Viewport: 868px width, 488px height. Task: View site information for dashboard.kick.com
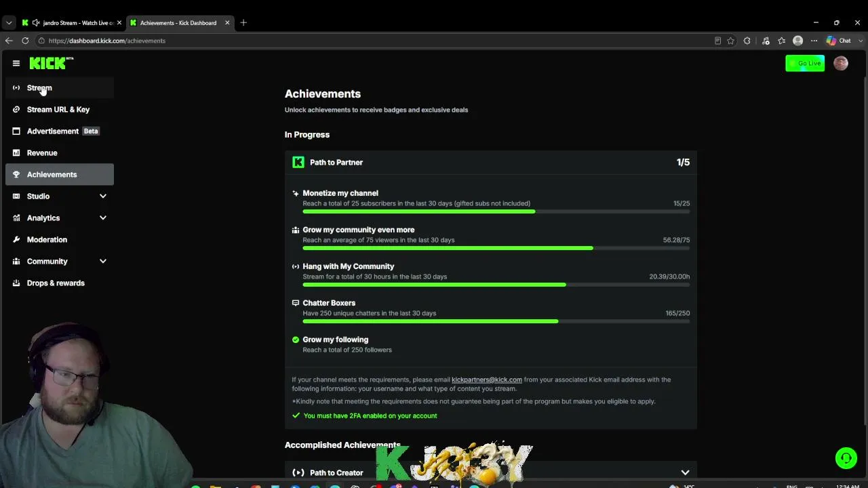point(41,41)
